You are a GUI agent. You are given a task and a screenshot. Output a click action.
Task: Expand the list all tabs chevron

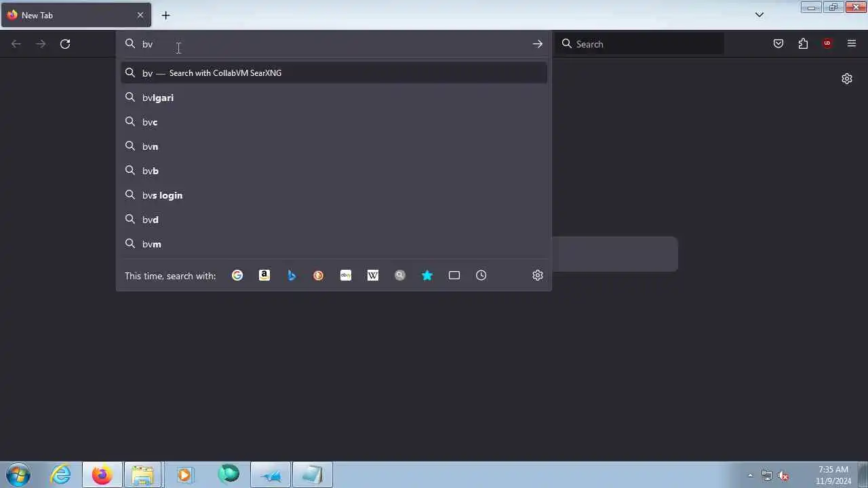pos(759,15)
